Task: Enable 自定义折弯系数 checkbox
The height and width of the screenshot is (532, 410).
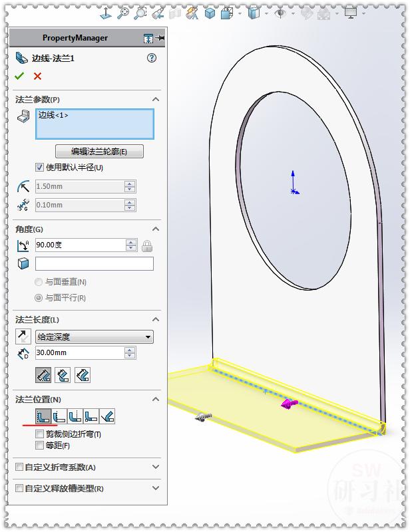Action: 19,467
